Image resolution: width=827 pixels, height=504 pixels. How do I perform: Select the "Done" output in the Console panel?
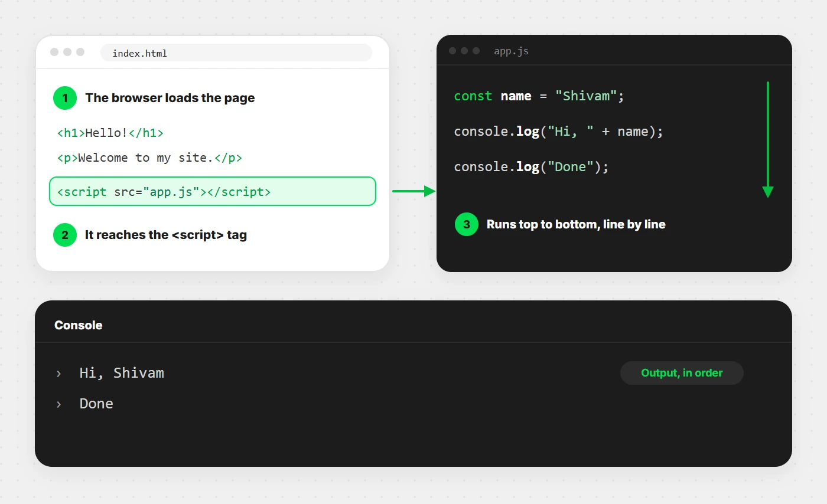pyautogui.click(x=96, y=404)
